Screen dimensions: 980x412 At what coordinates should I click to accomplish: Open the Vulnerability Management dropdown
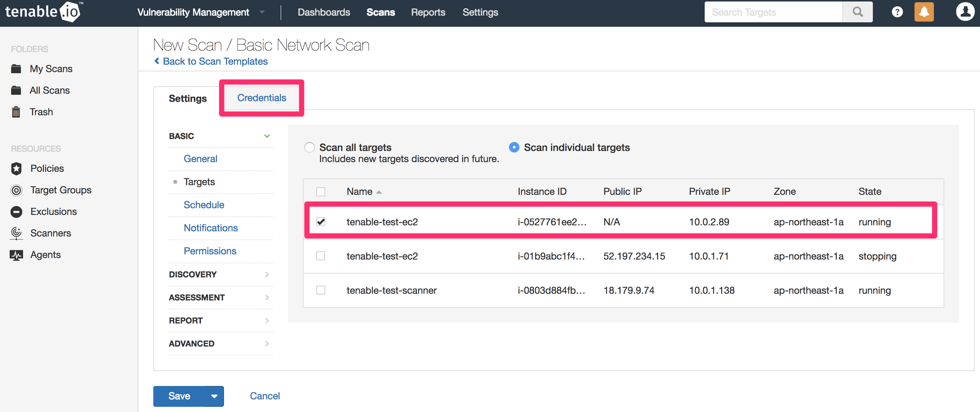(262, 12)
